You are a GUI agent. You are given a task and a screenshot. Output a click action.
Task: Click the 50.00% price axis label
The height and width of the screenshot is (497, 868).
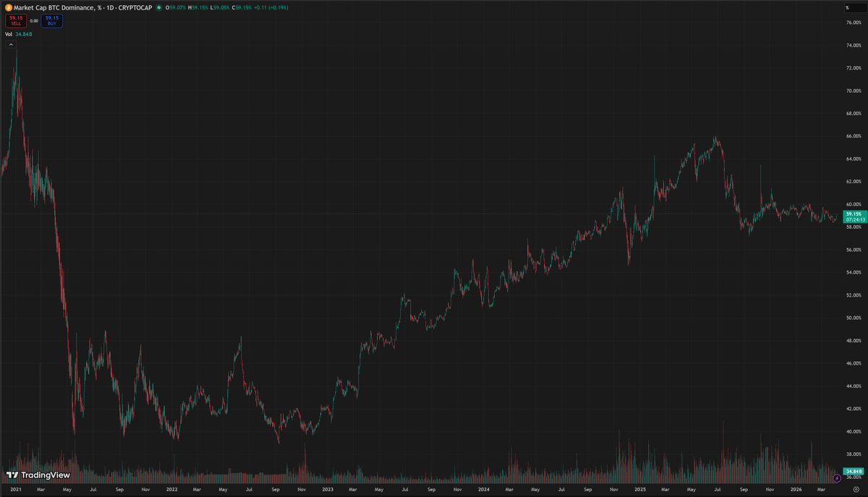click(x=854, y=318)
